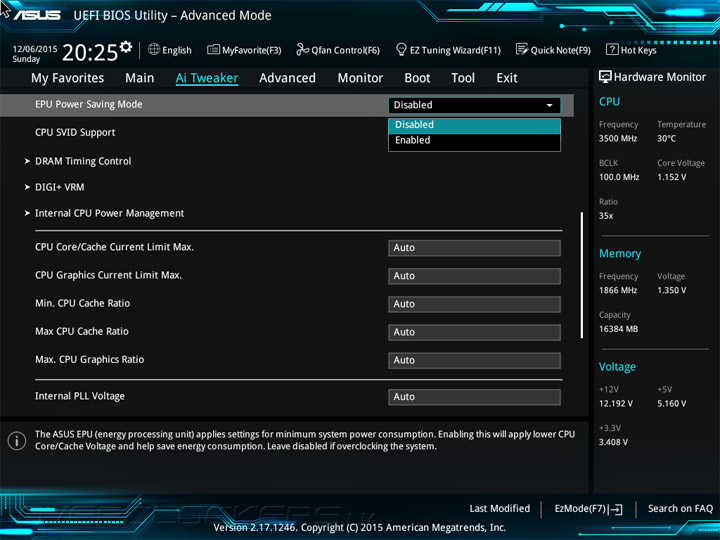Expand DRAM Timing Control submenu
This screenshot has width=720, height=540.
click(x=82, y=161)
